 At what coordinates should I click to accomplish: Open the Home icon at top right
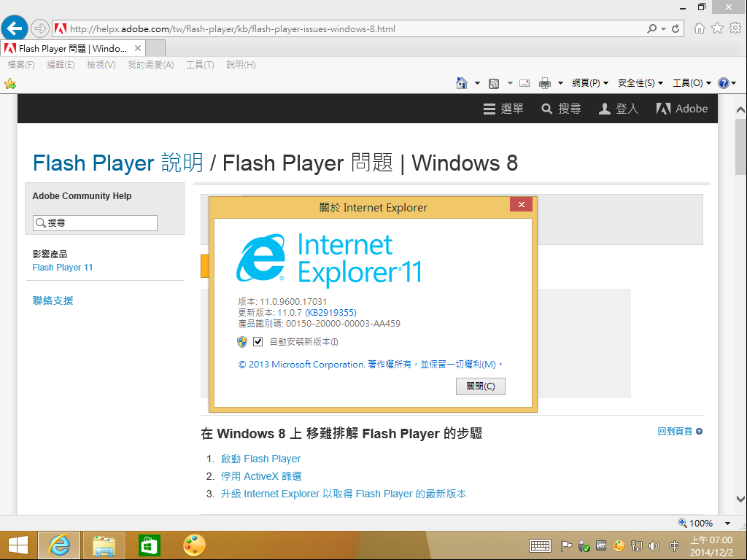coord(700,28)
